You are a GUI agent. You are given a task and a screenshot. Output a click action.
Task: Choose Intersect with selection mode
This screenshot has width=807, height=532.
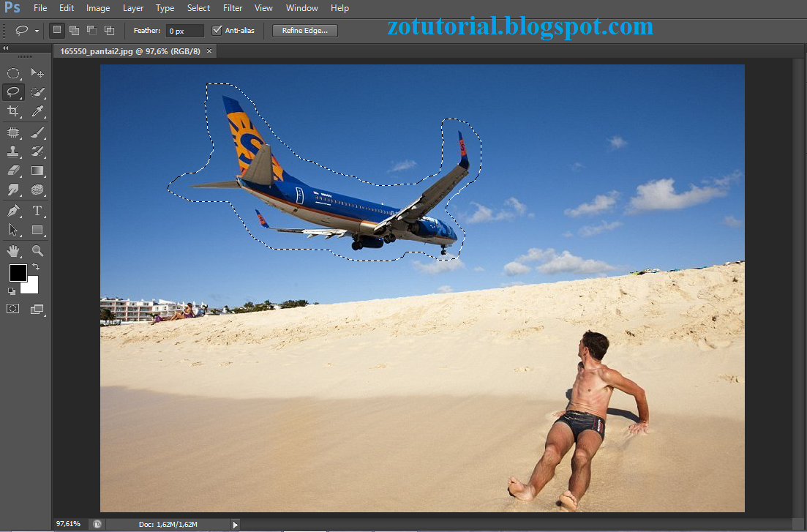coord(109,31)
